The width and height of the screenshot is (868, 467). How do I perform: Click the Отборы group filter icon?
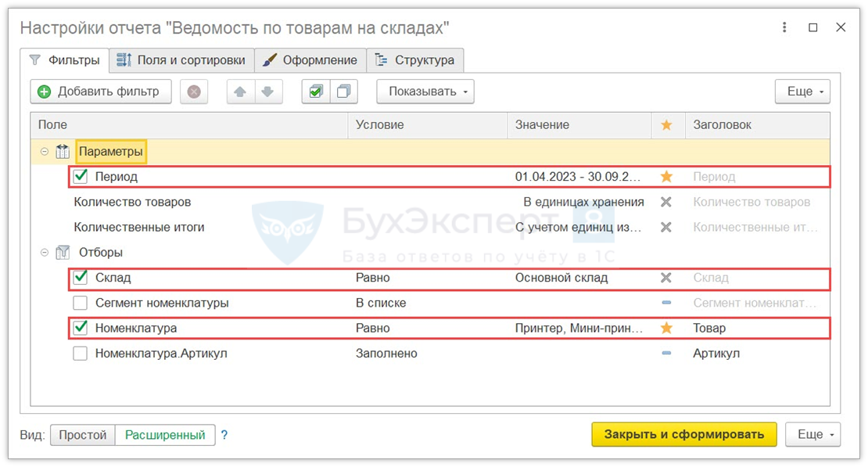(x=63, y=253)
